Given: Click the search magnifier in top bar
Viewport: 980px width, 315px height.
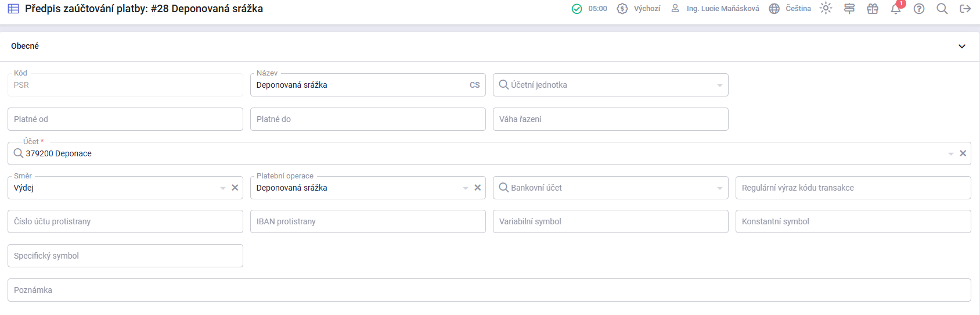Looking at the screenshot, I should (x=942, y=9).
